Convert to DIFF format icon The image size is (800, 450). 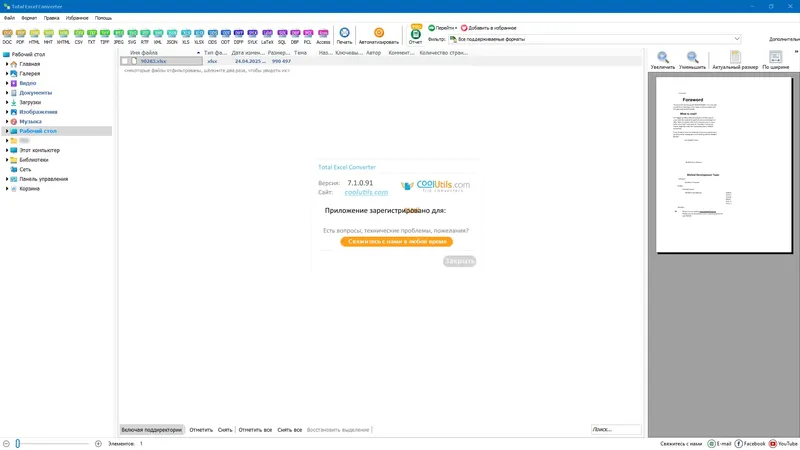(x=239, y=36)
